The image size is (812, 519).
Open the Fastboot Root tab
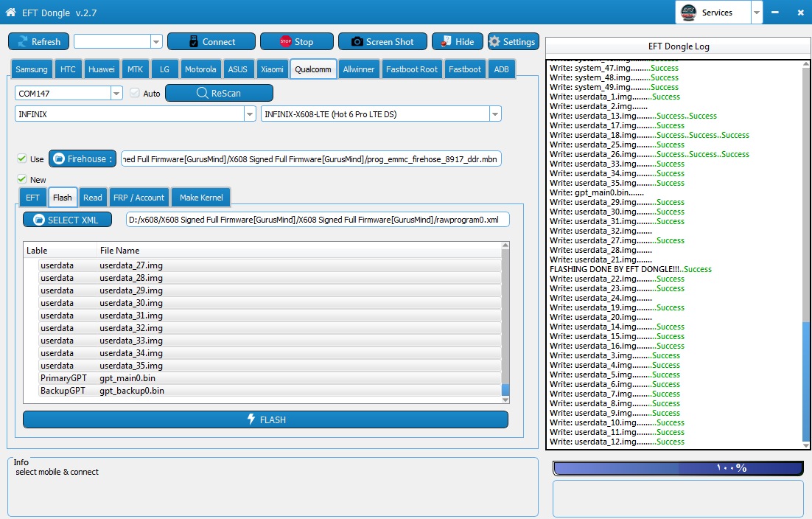(x=412, y=69)
